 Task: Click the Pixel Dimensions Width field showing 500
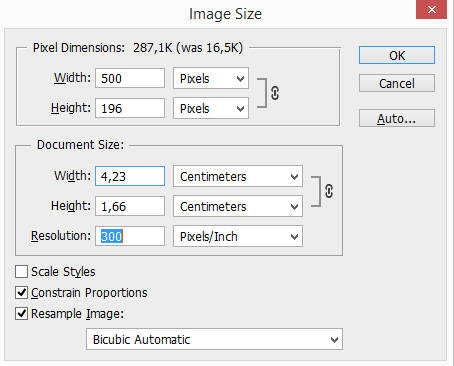coord(130,78)
